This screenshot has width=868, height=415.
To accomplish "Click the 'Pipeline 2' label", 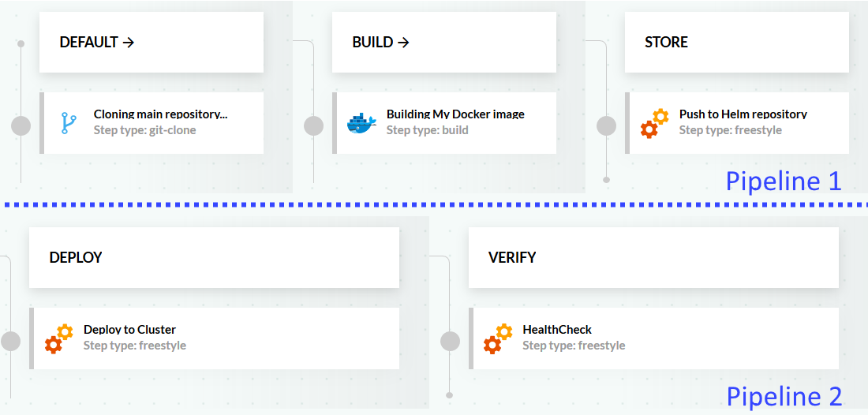I will point(784,396).
